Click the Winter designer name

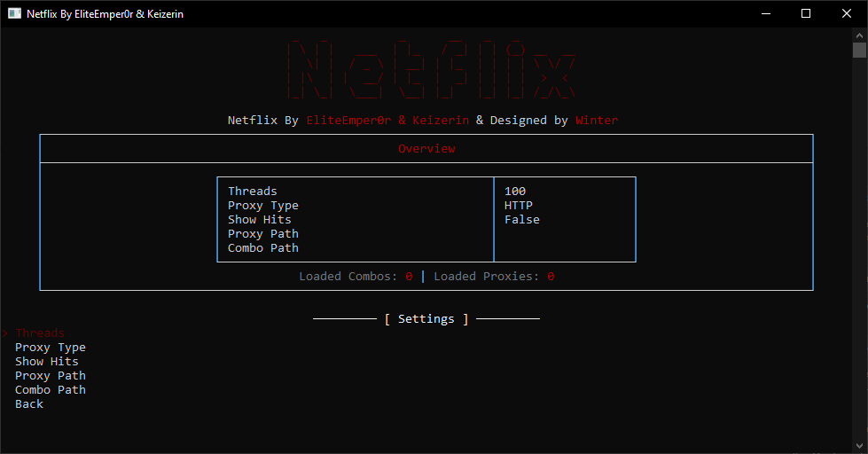pos(597,120)
